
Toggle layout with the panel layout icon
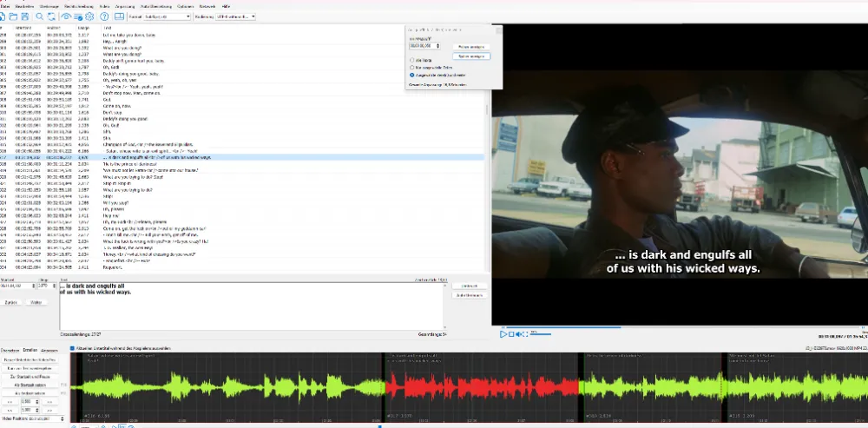coord(120,16)
